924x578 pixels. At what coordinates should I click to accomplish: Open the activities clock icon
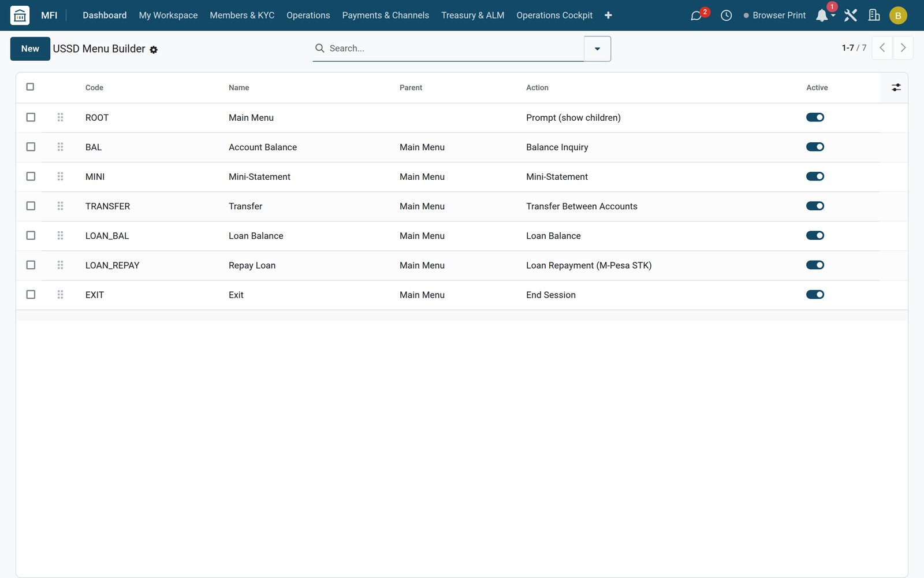726,16
